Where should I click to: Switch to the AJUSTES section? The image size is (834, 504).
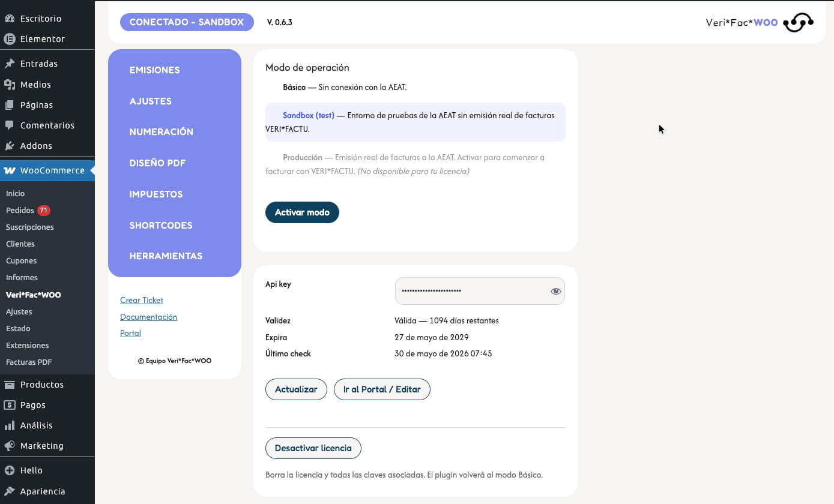[x=150, y=101]
